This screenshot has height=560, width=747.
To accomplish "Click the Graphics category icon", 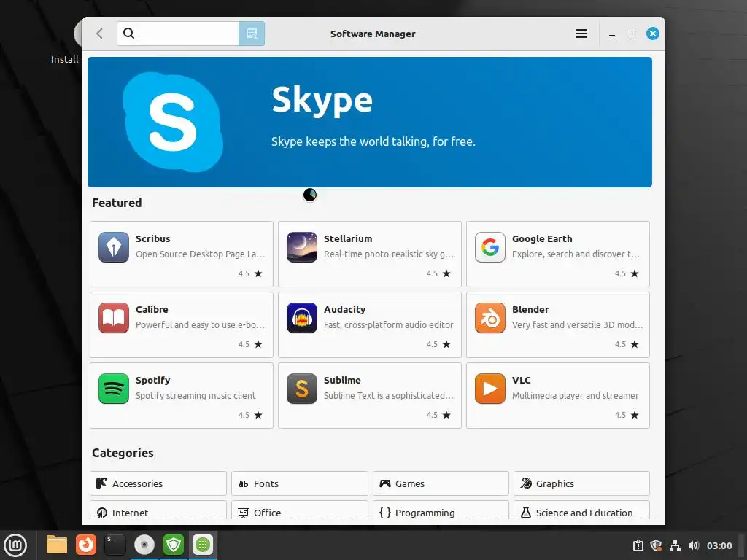I will pyautogui.click(x=526, y=483).
